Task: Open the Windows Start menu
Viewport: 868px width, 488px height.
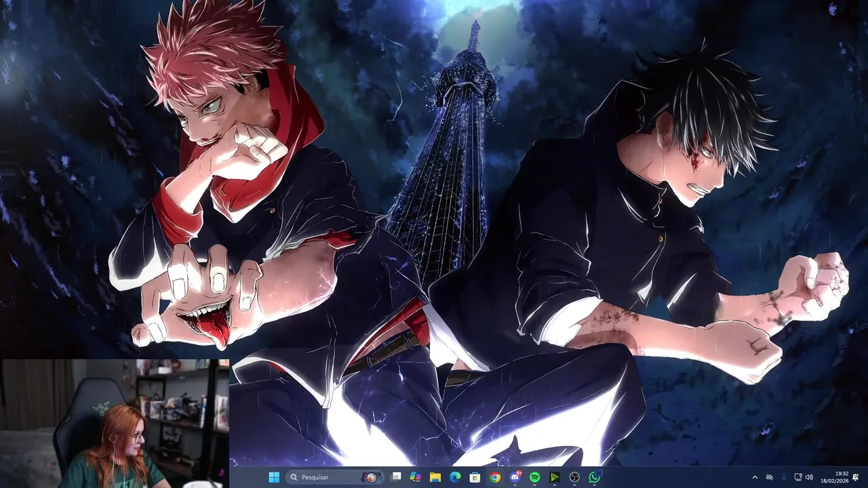Action: coord(274,477)
